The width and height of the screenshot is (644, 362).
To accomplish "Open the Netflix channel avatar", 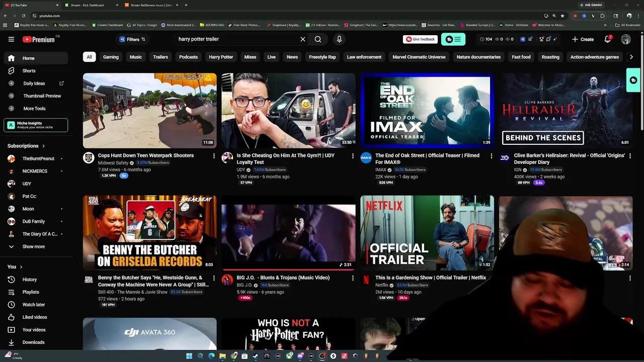I will [366, 280].
